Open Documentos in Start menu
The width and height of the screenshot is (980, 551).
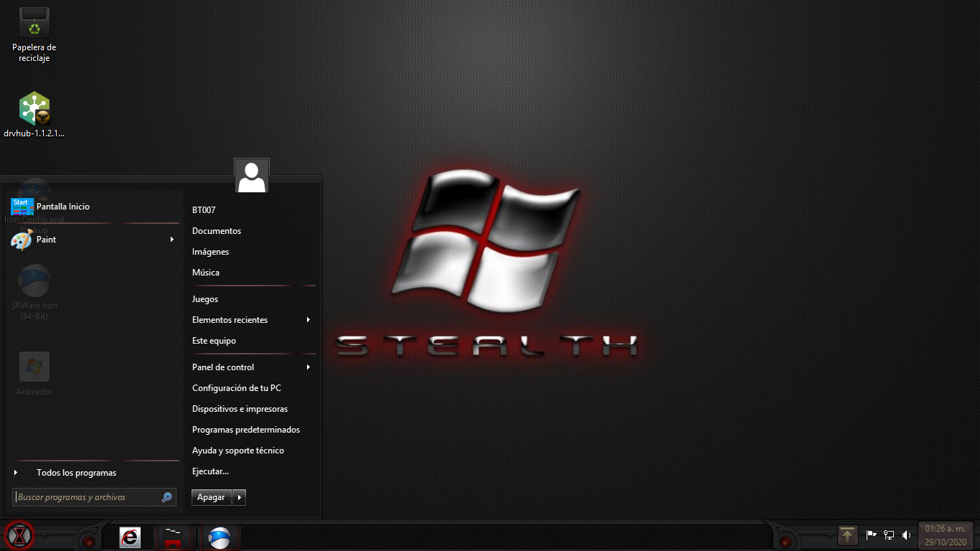click(x=217, y=231)
